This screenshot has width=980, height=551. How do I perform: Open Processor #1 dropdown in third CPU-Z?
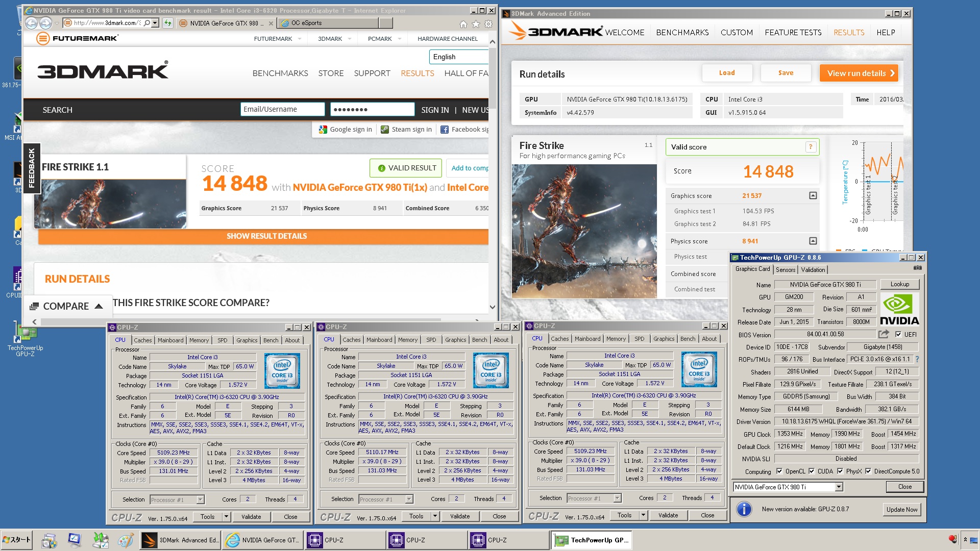coord(617,498)
